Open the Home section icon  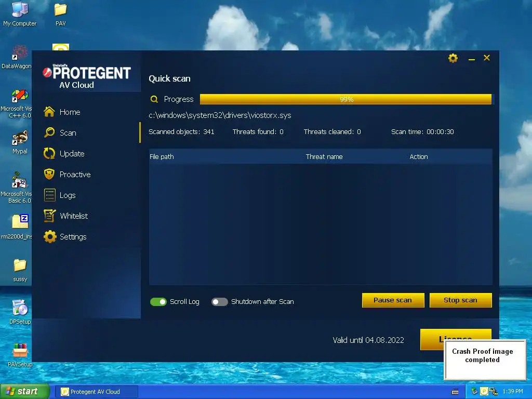point(49,112)
